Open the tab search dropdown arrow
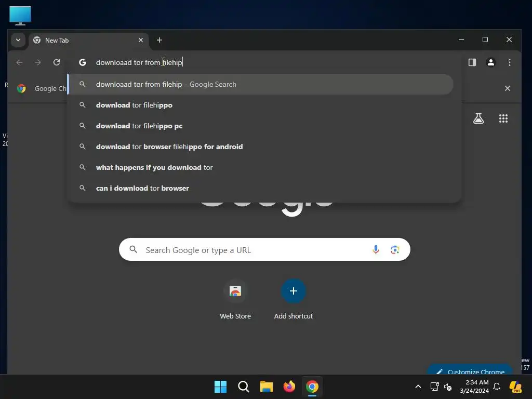Image resolution: width=532 pixels, height=399 pixels. [x=18, y=40]
